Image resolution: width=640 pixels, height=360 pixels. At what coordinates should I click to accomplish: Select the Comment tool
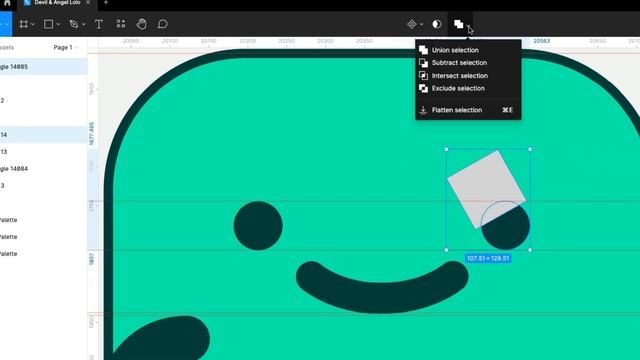[x=162, y=24]
